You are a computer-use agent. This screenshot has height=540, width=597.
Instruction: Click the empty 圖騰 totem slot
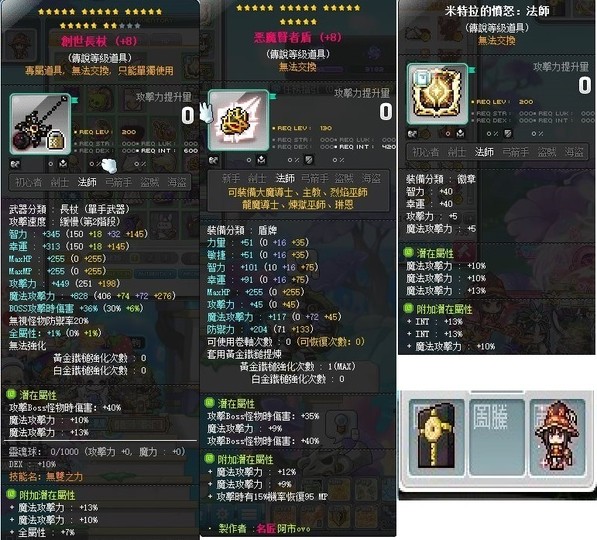click(496, 436)
